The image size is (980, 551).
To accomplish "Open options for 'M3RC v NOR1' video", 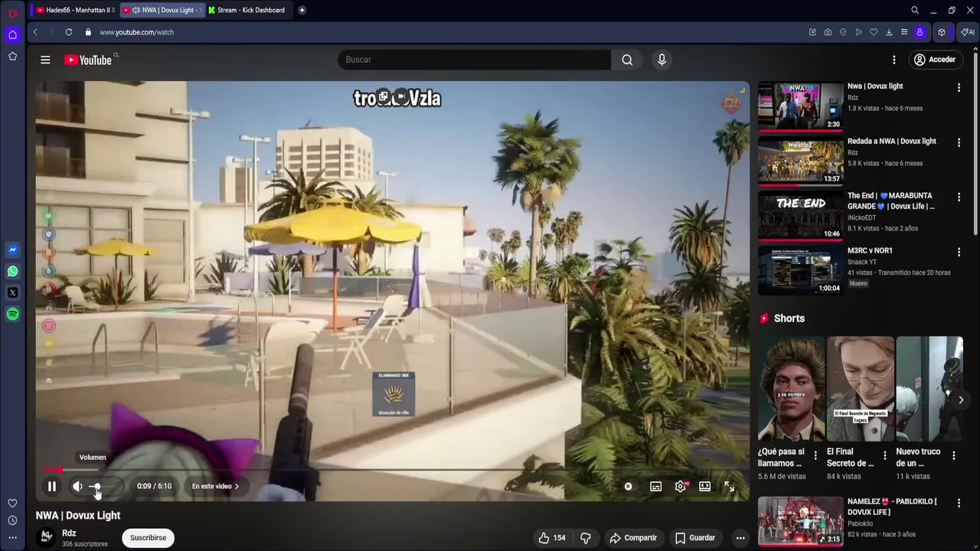I will point(959,253).
